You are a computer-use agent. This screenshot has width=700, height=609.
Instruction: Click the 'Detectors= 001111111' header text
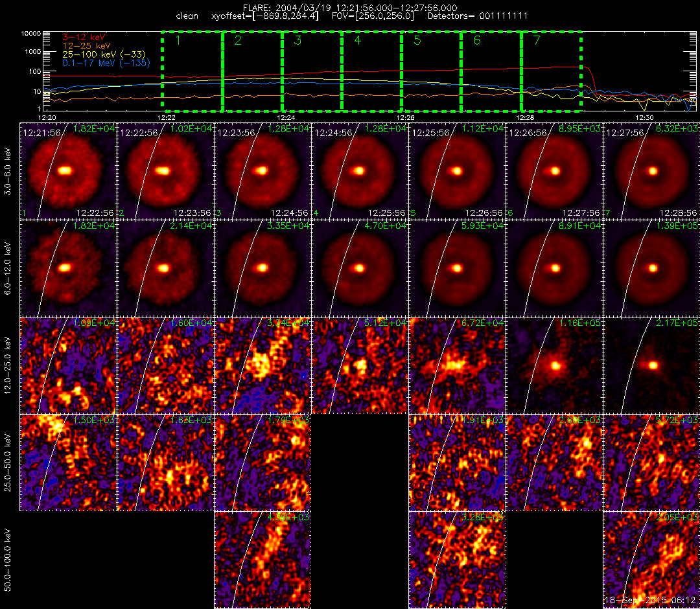coord(478,16)
